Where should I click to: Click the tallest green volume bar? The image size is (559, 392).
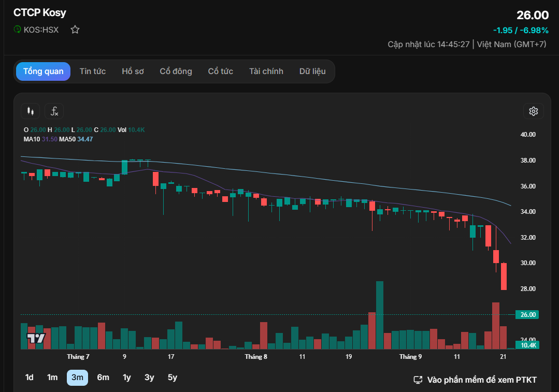coord(380,315)
